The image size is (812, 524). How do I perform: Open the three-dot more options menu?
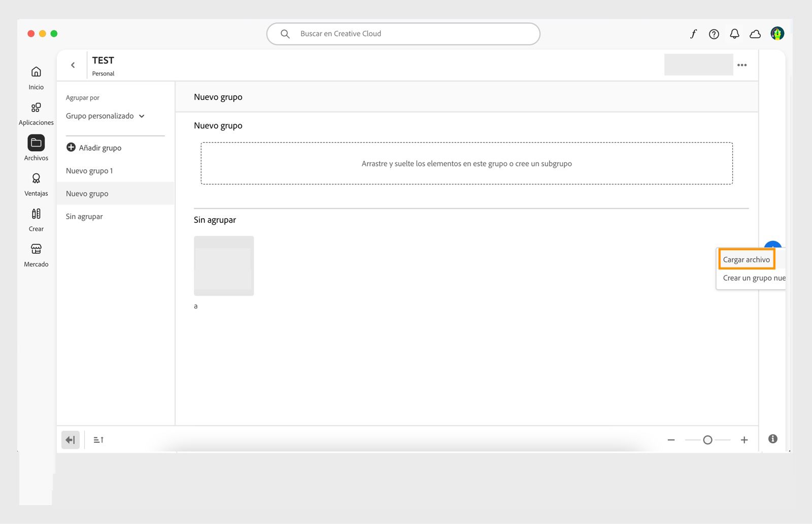[x=742, y=65]
